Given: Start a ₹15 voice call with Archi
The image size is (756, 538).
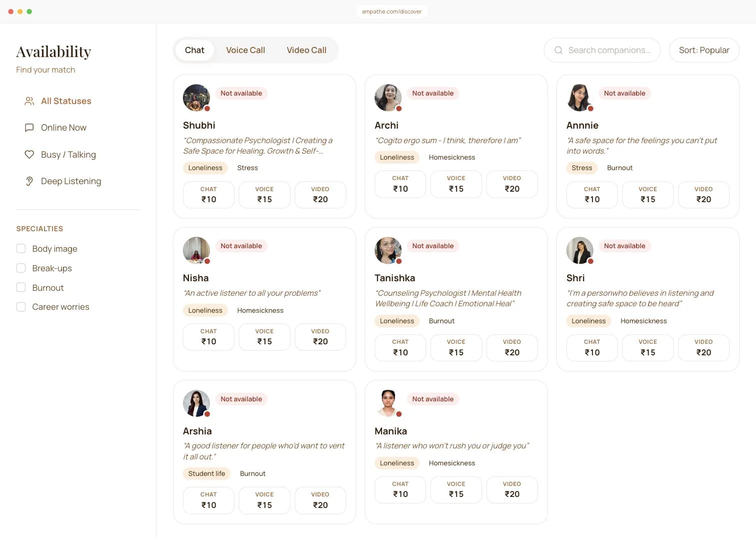Looking at the screenshot, I should (456, 184).
